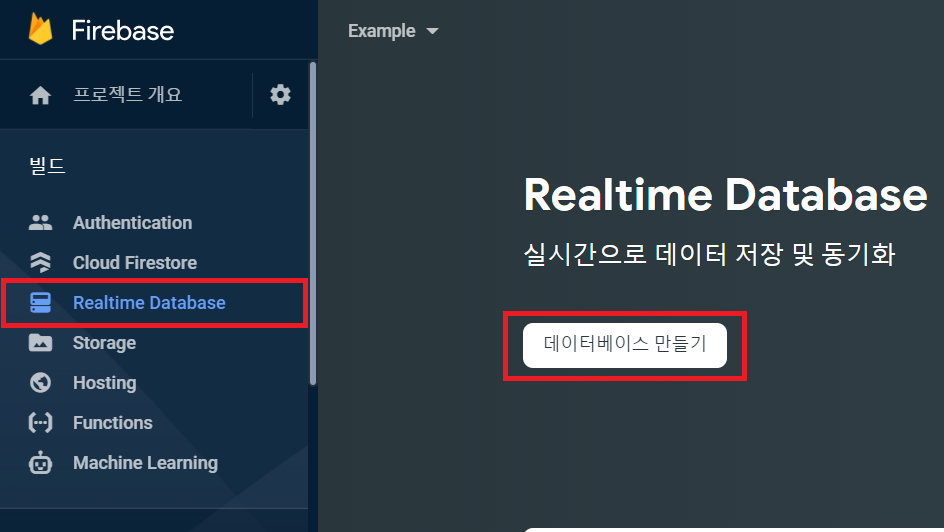Click the Functions brackets icon

tap(40, 422)
